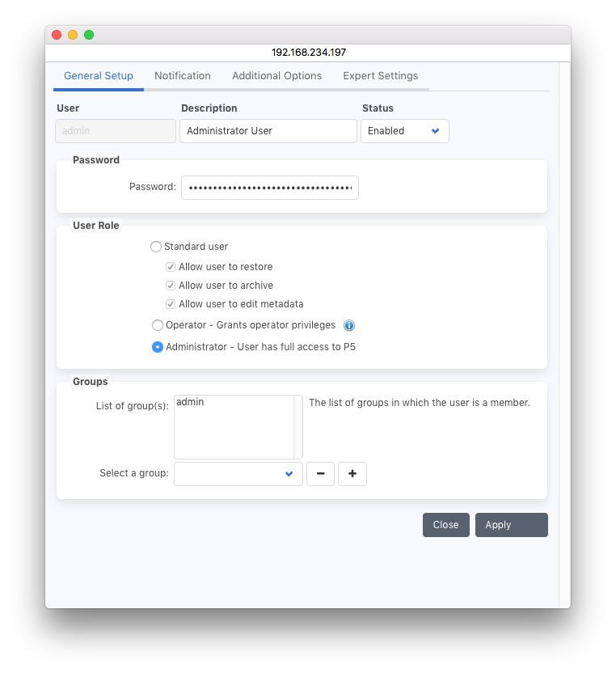Click the minus button to remove group
This screenshot has width=616, height=673.
tap(320, 474)
